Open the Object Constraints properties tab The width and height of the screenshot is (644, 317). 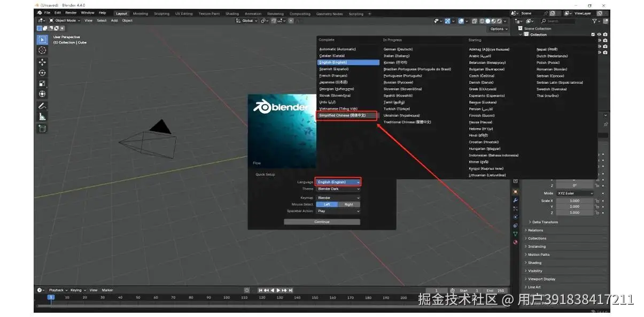coord(515,225)
